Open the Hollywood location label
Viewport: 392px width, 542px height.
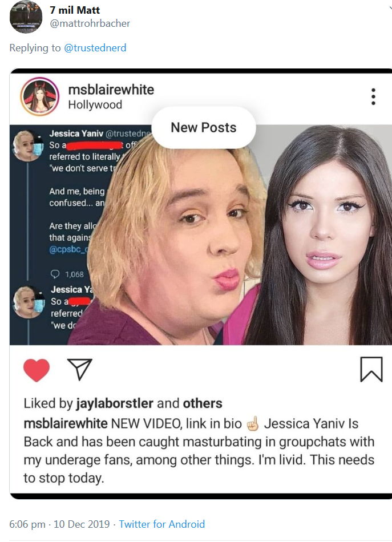click(x=95, y=105)
